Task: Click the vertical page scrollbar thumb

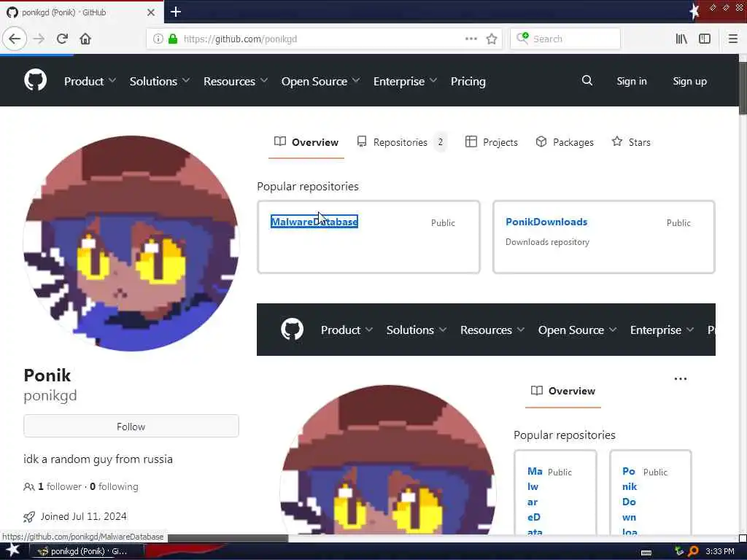Action: coord(743,88)
